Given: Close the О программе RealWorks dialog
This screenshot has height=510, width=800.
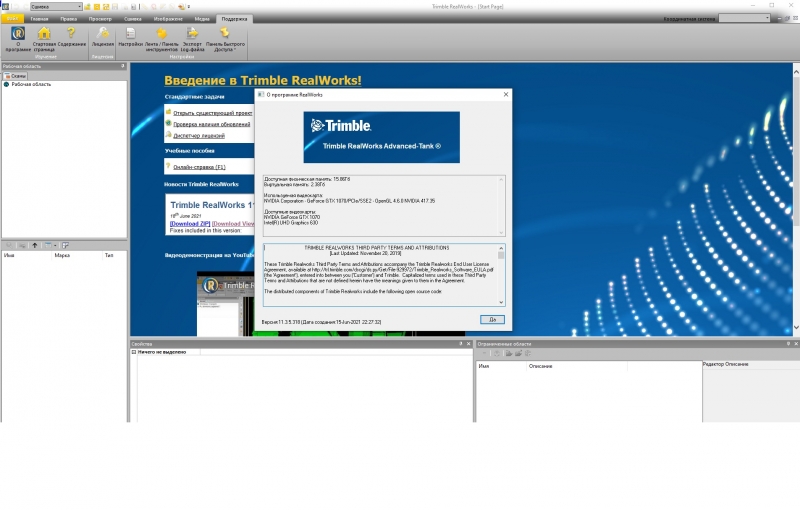Looking at the screenshot, I should pyautogui.click(x=506, y=94).
